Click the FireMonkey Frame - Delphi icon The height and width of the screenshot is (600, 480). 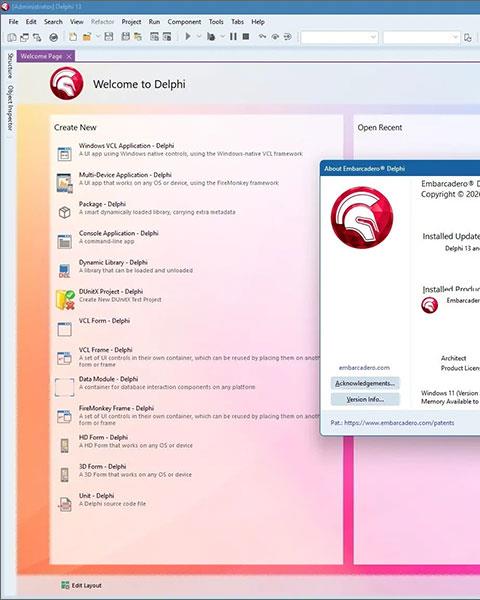(x=64, y=416)
